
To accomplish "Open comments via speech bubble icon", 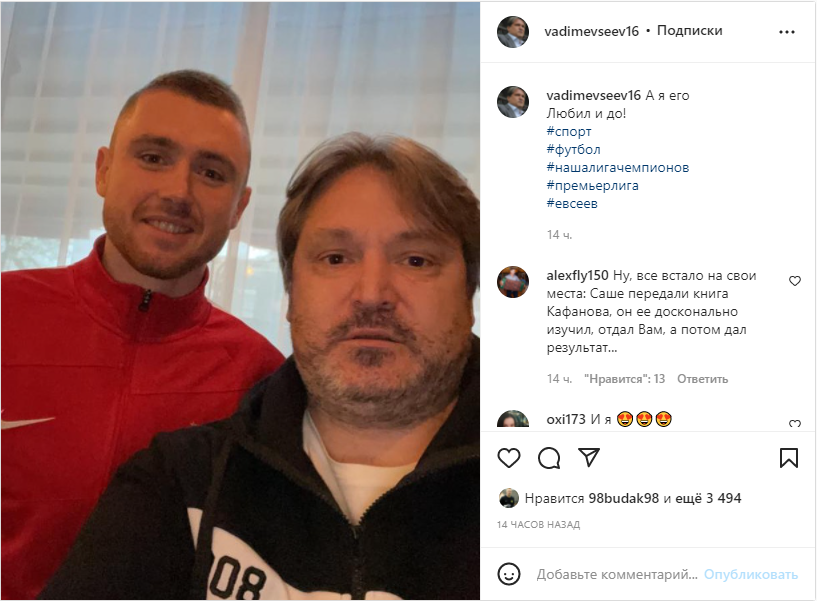I will click(549, 458).
